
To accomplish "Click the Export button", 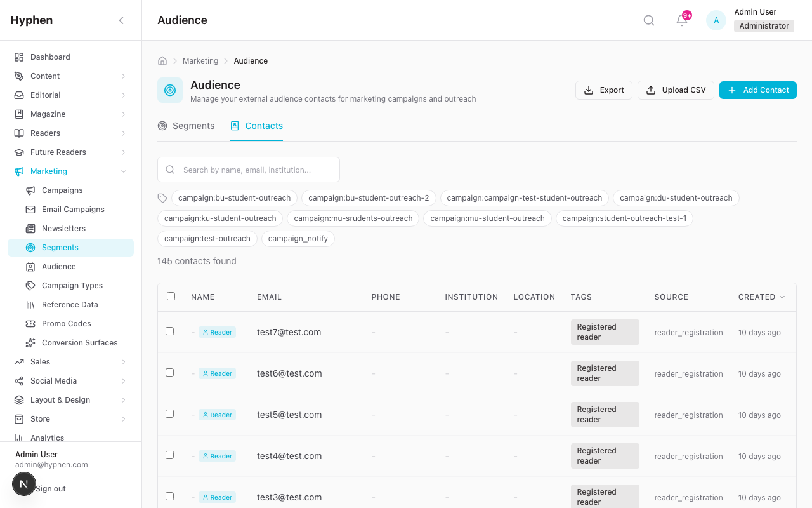I will 603,90.
